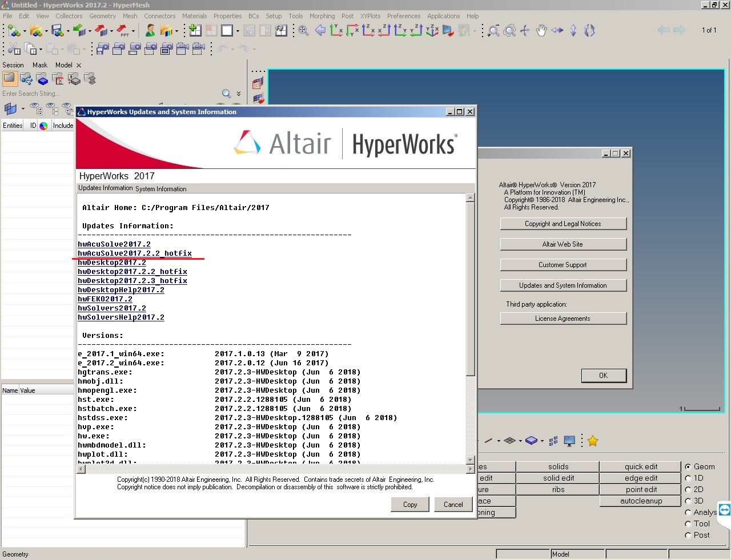The width and height of the screenshot is (731, 560).
Task: Select the 3D radio button
Action: pos(688,501)
